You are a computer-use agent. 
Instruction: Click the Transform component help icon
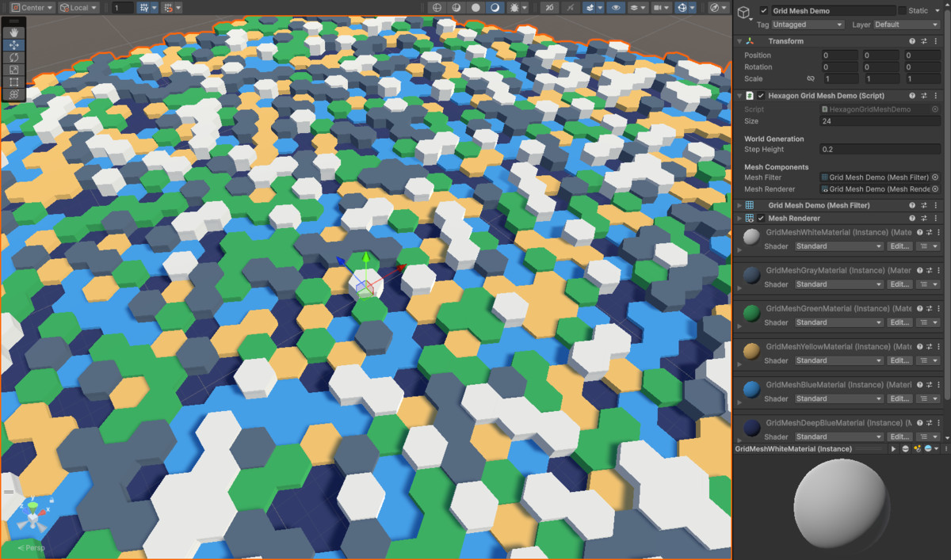[911, 41]
